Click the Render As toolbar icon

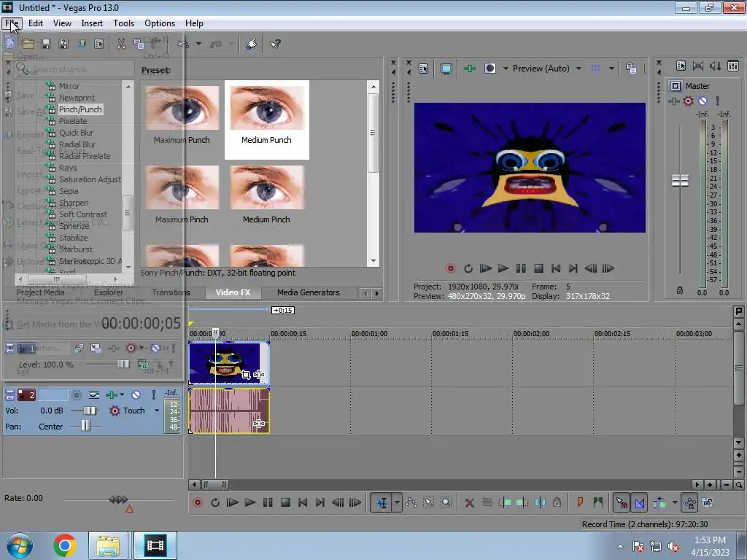[82, 44]
